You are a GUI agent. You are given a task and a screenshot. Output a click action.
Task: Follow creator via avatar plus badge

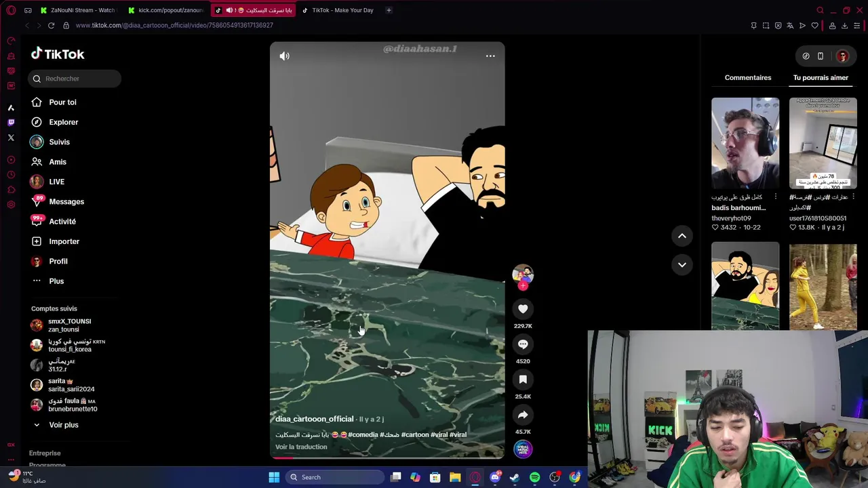523,286
